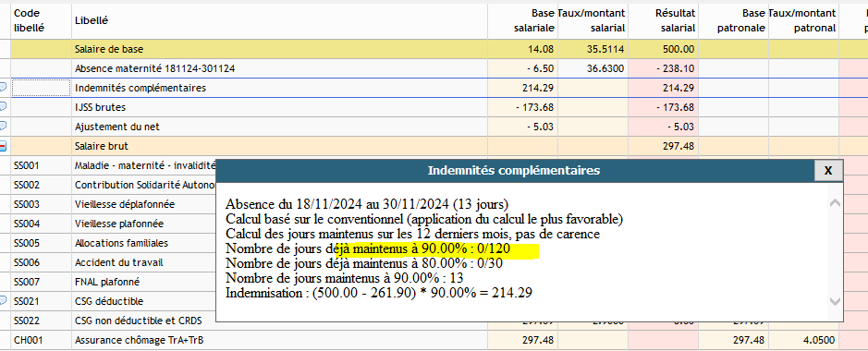Select code SS003
The height and width of the screenshot is (351, 868).
(27, 204)
